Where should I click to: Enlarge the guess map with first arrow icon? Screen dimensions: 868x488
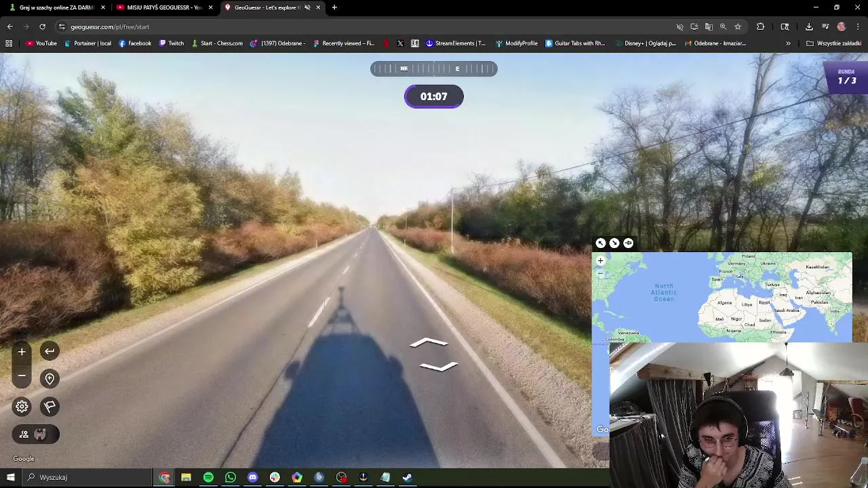pyautogui.click(x=600, y=243)
